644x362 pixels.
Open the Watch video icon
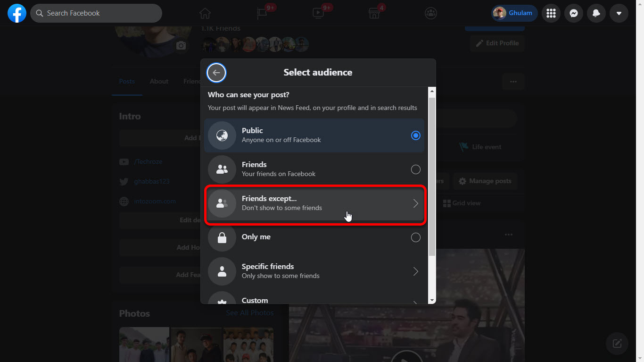point(318,13)
